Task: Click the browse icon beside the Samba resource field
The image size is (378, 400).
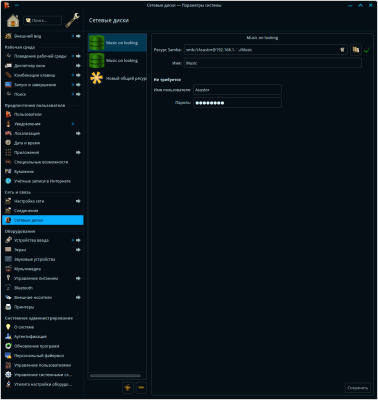Action: click(x=356, y=50)
